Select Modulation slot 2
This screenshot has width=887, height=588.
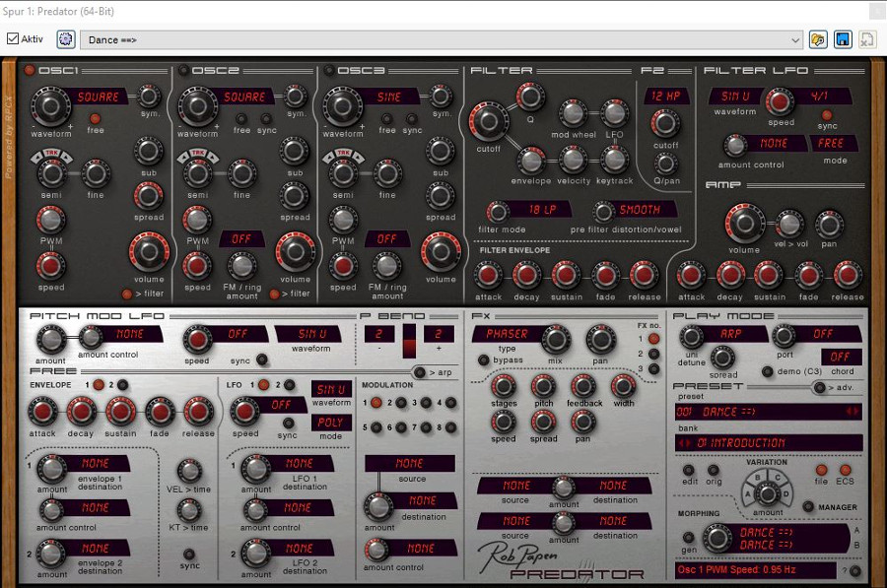pos(401,403)
